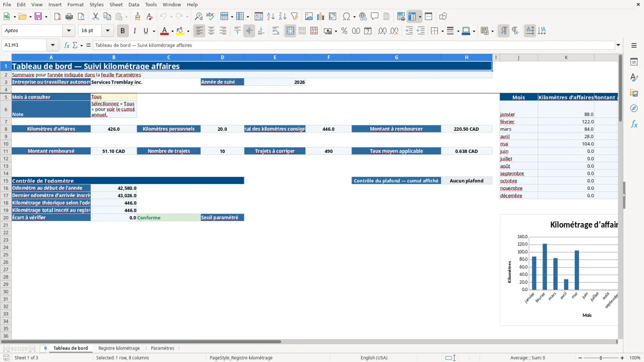644x362 pixels.
Task: Expand the Name Box dropdown
Action: click(53, 45)
